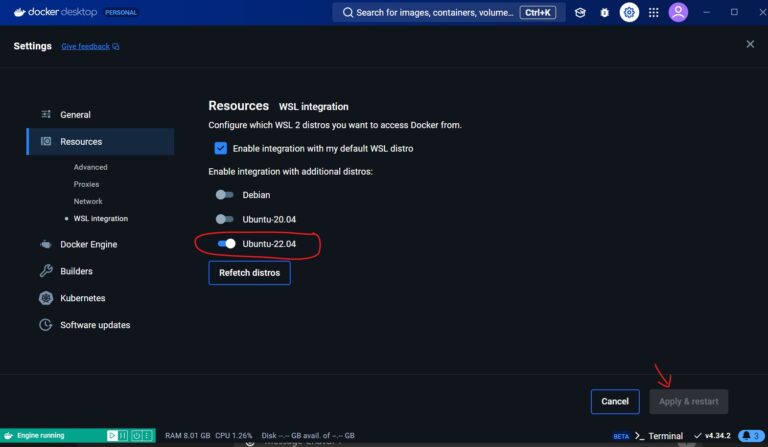Click the Refetch distros button
768x447 pixels.
(249, 273)
